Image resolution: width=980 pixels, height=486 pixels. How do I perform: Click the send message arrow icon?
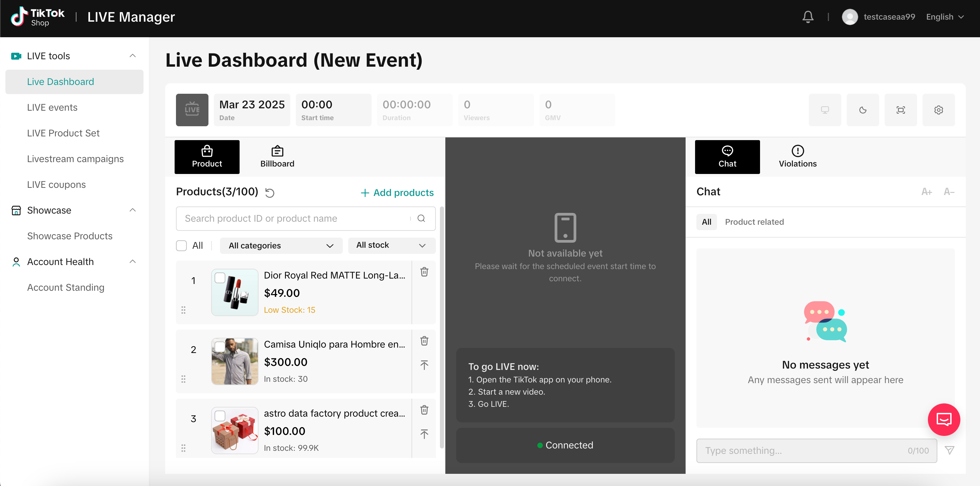click(x=950, y=450)
